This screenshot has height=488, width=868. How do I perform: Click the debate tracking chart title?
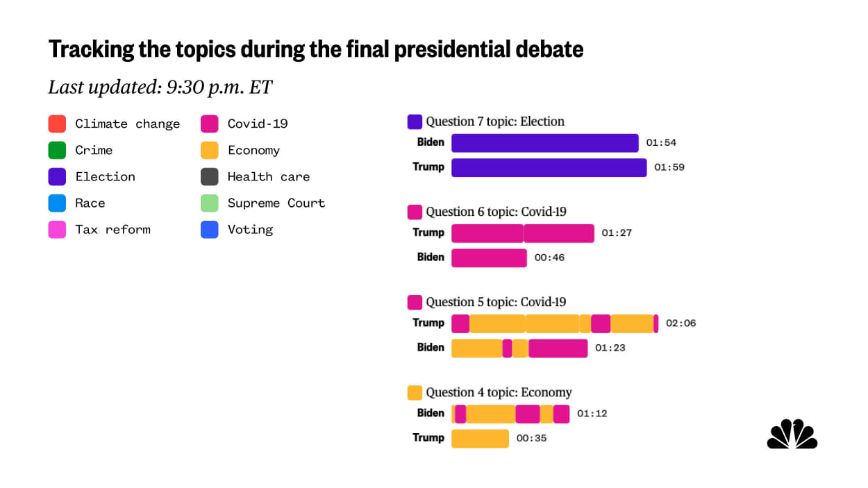click(315, 49)
